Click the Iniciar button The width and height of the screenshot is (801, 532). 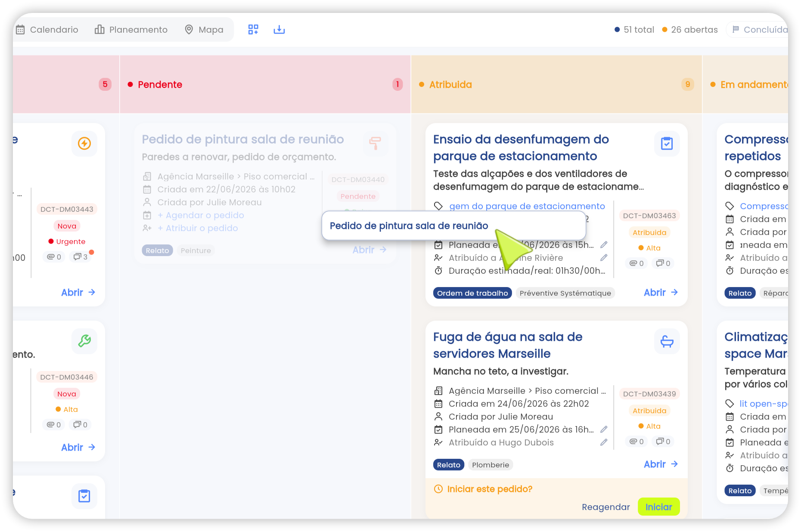(658, 507)
